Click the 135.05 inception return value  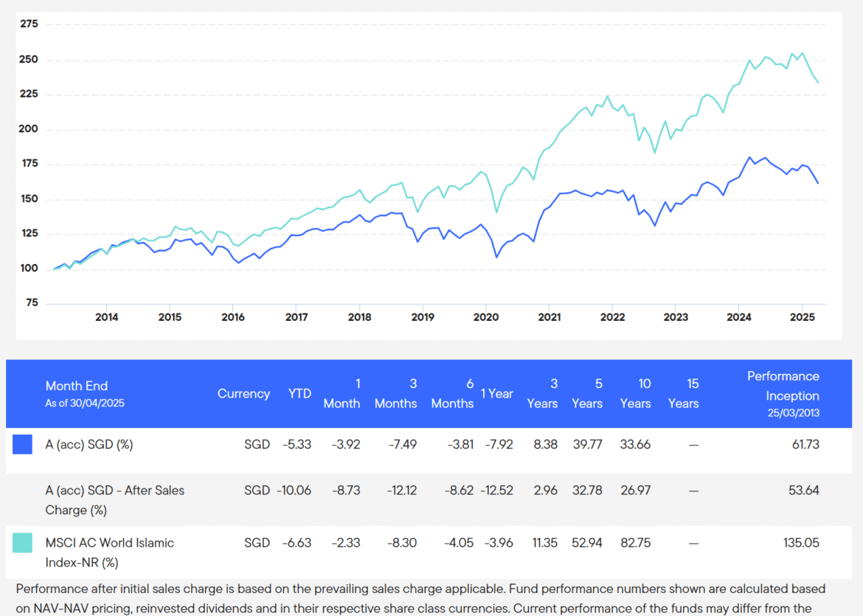tap(802, 542)
